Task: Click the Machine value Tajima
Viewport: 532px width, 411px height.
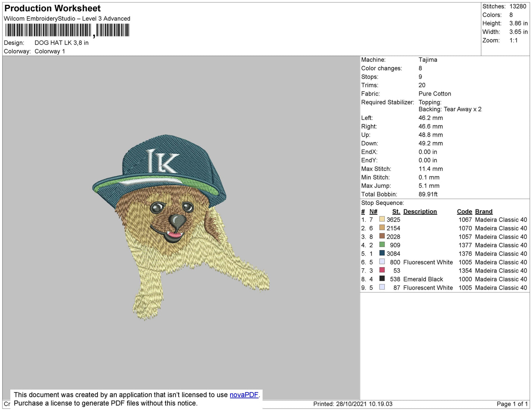Action: (x=428, y=60)
